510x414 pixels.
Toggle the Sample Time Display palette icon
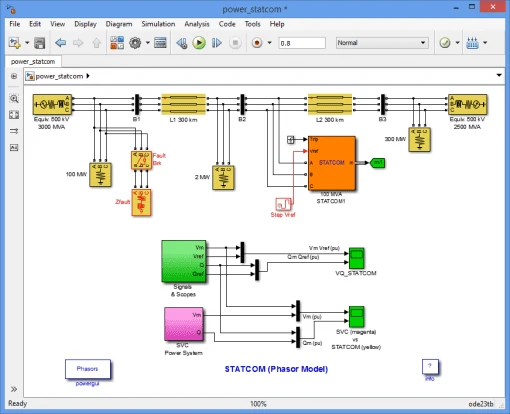[14, 131]
